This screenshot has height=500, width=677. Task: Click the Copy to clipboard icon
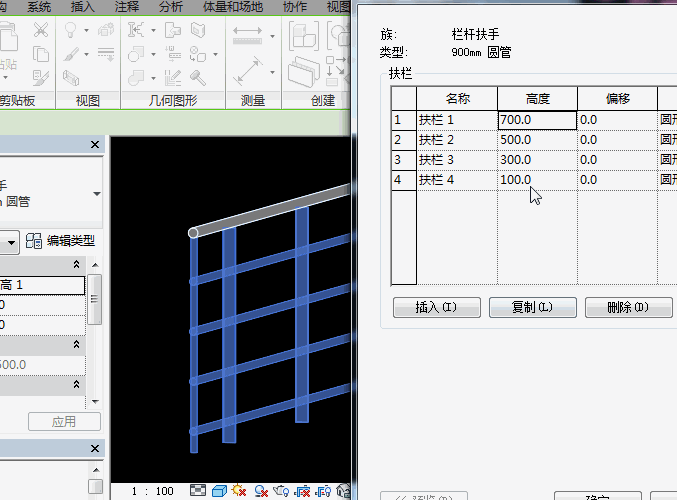[x=41, y=53]
